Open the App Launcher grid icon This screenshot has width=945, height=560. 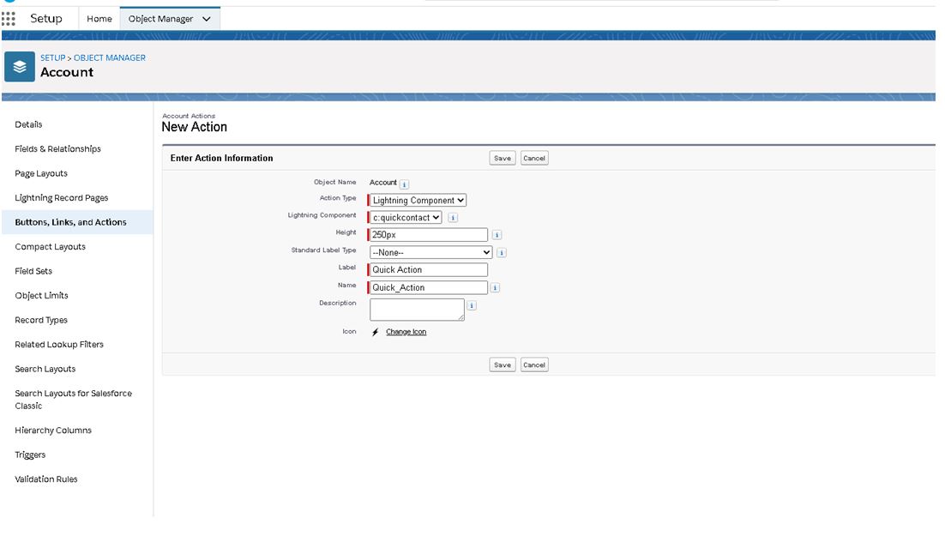(x=9, y=19)
